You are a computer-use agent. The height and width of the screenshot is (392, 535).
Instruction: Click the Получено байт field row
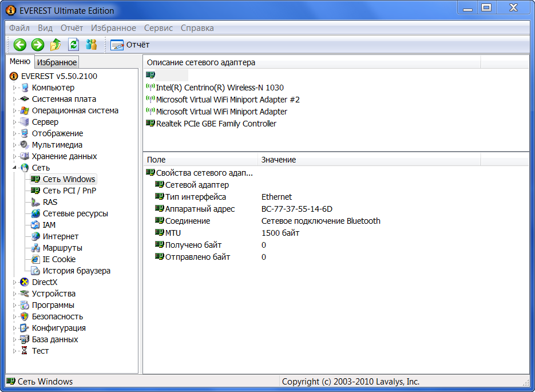pos(211,245)
